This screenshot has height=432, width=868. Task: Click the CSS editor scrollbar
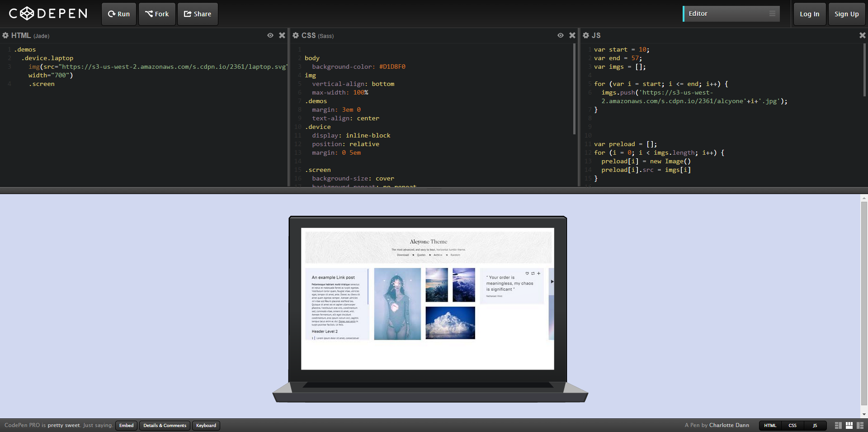click(x=574, y=89)
